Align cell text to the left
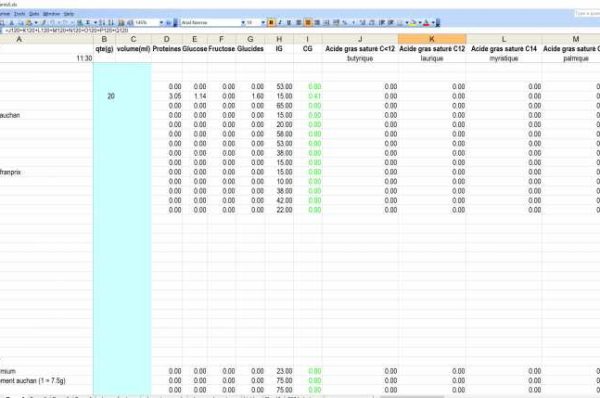 click(x=299, y=23)
